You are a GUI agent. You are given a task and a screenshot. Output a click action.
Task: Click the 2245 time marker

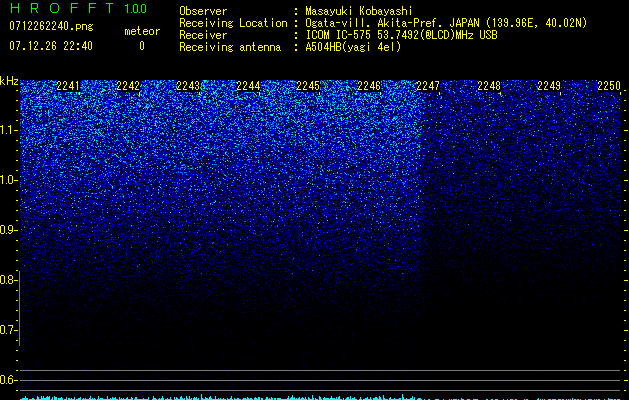coord(308,86)
